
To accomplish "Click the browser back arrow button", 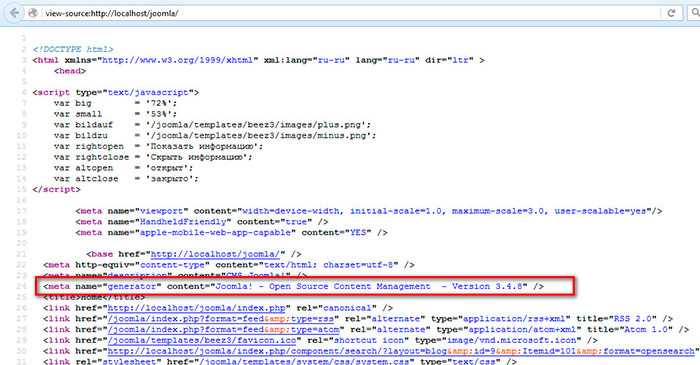I will coord(14,13).
